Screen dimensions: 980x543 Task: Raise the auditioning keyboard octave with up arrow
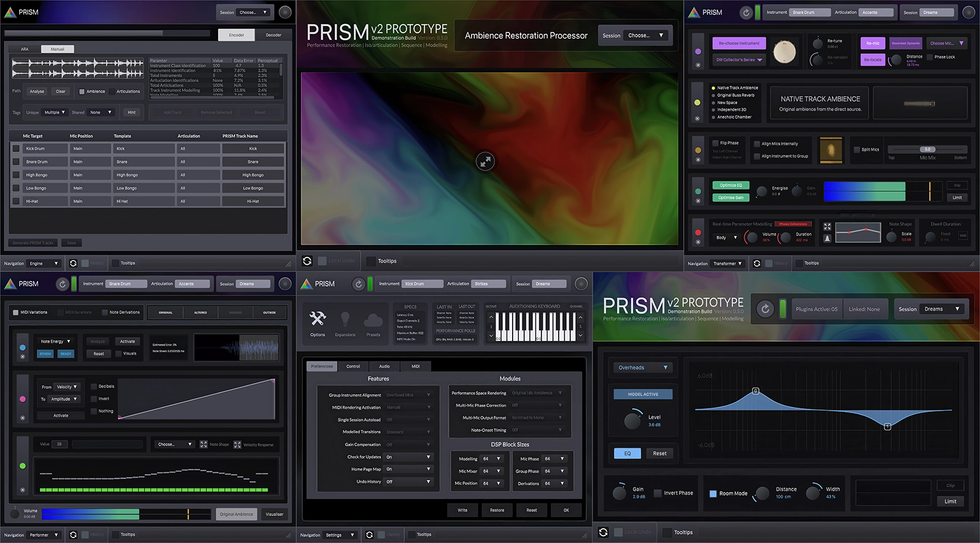(x=491, y=317)
